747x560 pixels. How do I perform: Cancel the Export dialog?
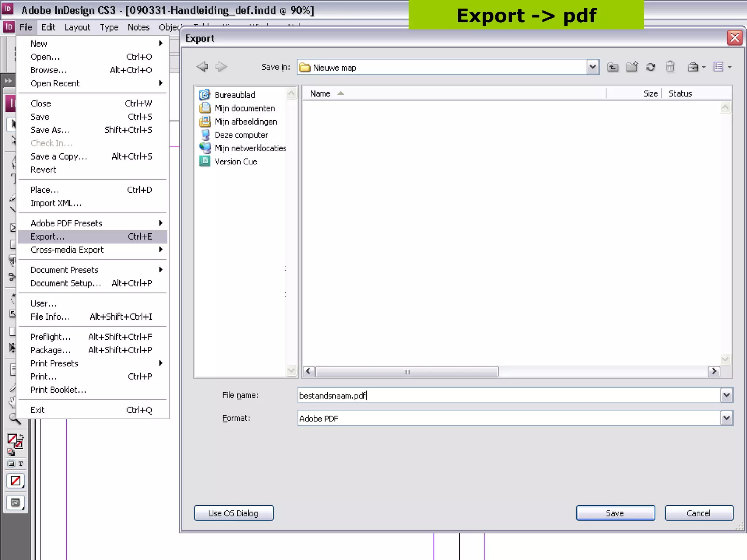[x=699, y=513]
